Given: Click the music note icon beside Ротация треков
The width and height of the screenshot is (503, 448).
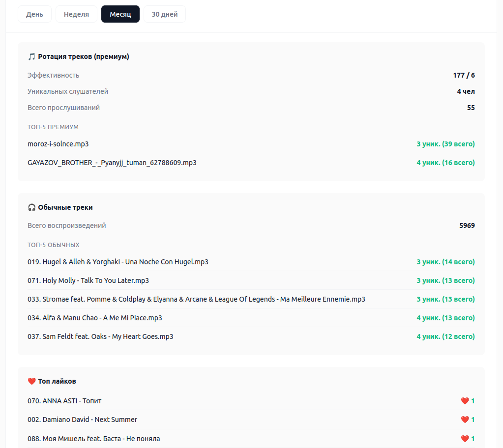Looking at the screenshot, I should pyautogui.click(x=31, y=57).
